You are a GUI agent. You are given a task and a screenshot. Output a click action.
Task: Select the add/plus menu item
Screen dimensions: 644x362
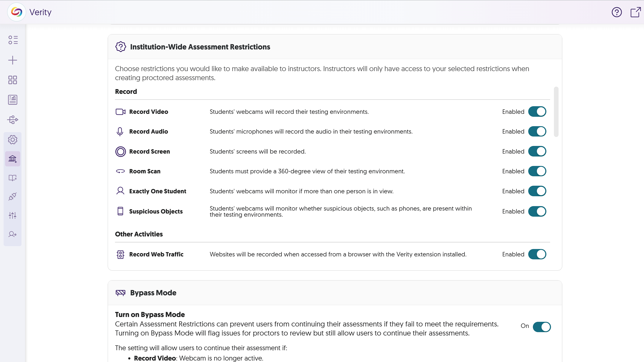coord(12,60)
